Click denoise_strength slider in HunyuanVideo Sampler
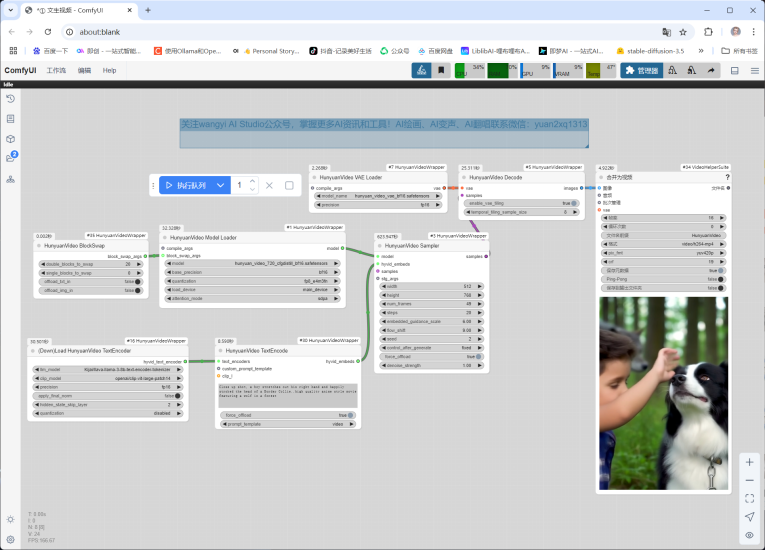 pyautogui.click(x=430, y=365)
